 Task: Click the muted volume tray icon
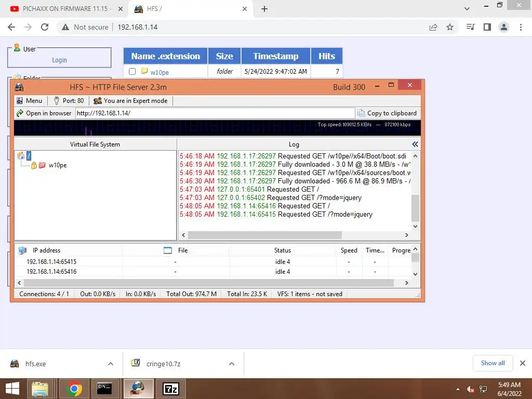point(470,389)
